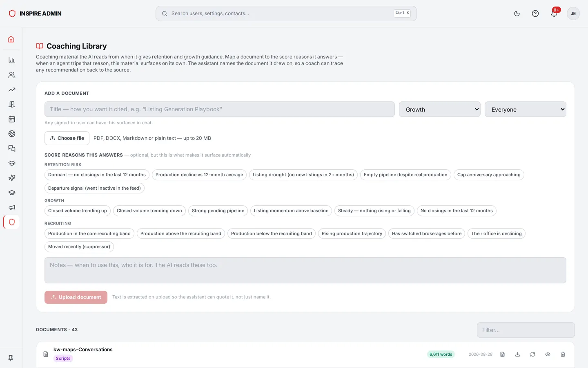Click the kw-maps-Conversations document name
This screenshot has height=368, width=588.
(x=83, y=350)
